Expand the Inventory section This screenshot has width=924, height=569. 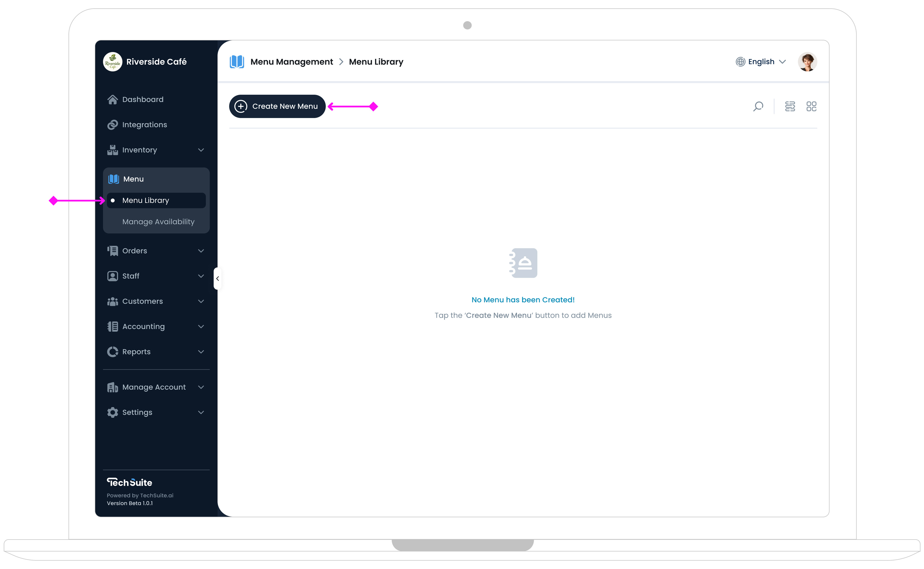[x=201, y=150]
